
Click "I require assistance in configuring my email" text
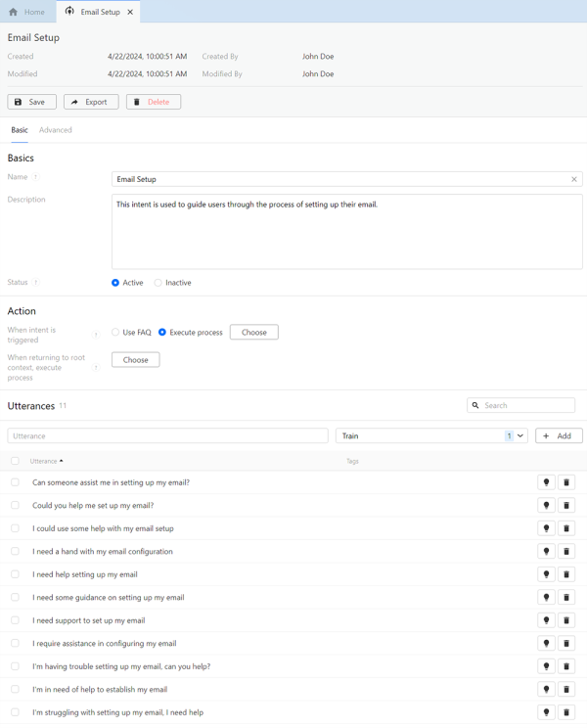pos(105,644)
